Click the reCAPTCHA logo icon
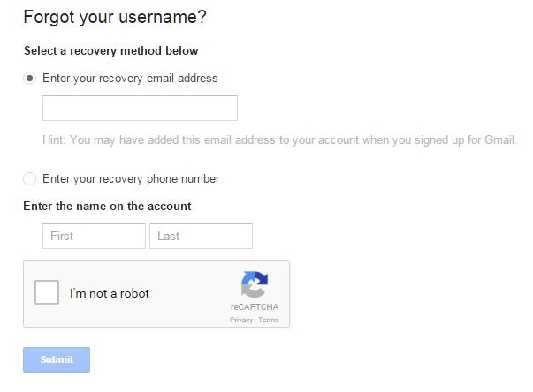This screenshot has width=533, height=392. [254, 285]
